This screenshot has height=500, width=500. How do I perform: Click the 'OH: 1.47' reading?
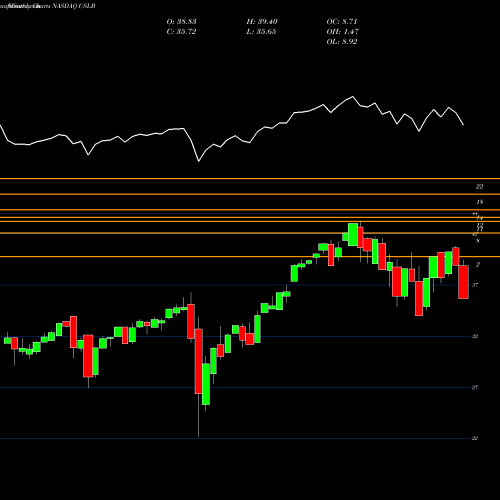tap(343, 32)
